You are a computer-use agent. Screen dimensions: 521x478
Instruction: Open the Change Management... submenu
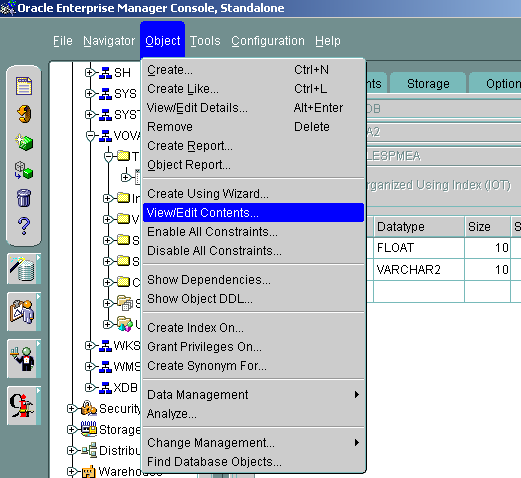coord(253,442)
